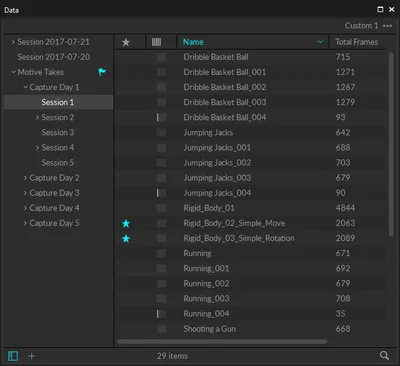Click the barcode-style recorded data column header

pyautogui.click(x=156, y=42)
